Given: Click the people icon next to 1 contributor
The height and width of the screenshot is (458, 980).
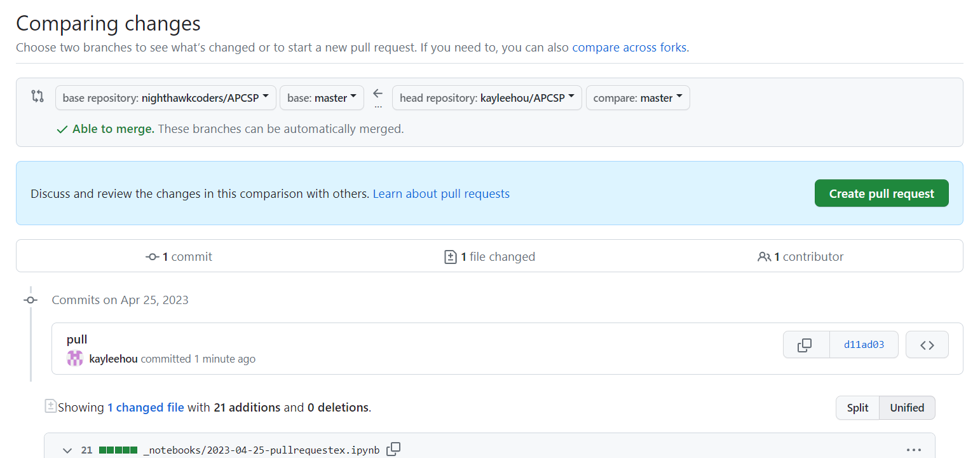Looking at the screenshot, I should pos(765,256).
